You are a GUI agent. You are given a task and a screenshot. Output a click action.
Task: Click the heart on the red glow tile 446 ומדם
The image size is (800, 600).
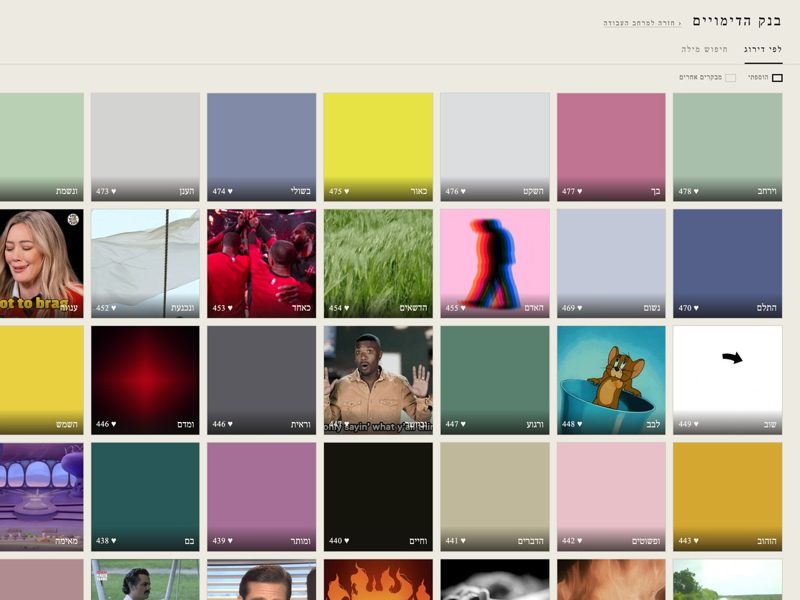coord(113,424)
